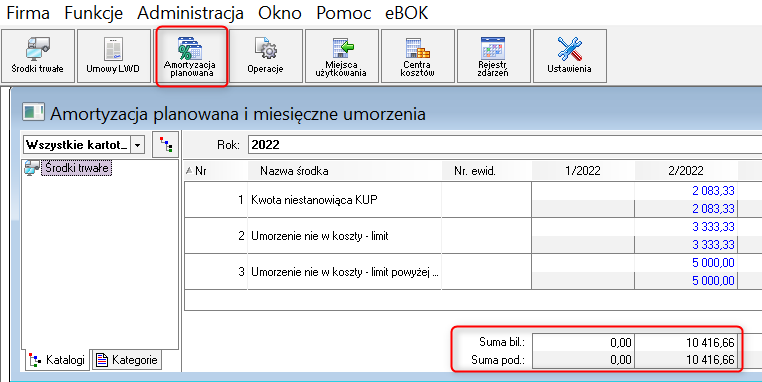
Task: Select Środki trwałe tree node
Action: pyautogui.click(x=77, y=168)
